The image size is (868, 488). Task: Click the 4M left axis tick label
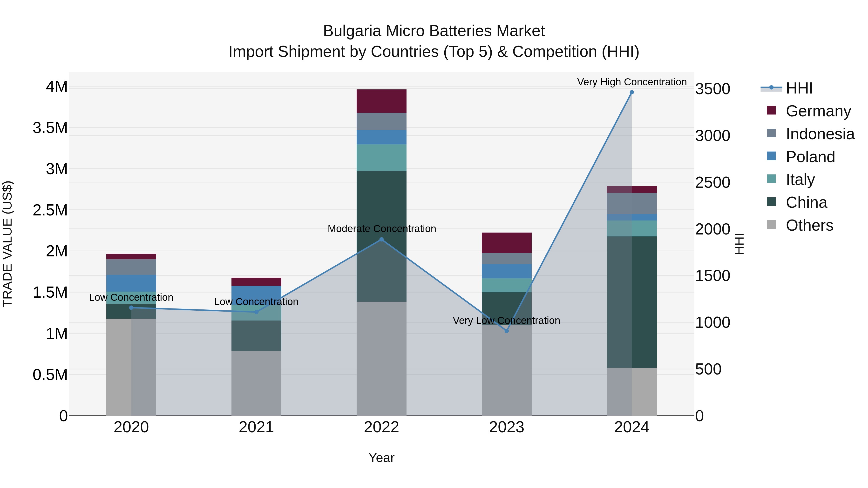pos(57,87)
